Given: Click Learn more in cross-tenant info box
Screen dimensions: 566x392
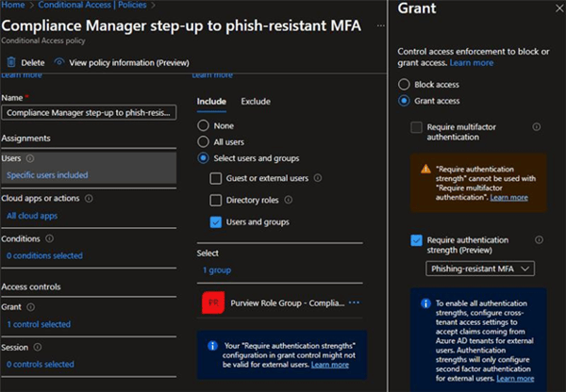Looking at the screenshot, I should [x=515, y=378].
